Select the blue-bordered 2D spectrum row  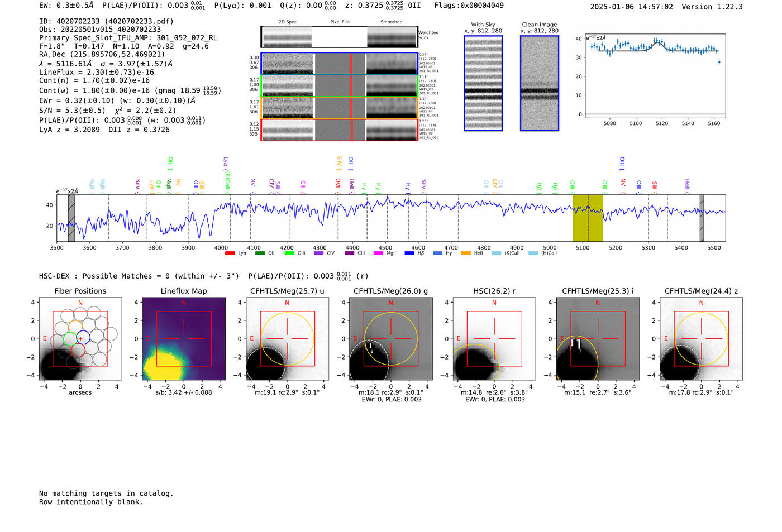(340, 64)
